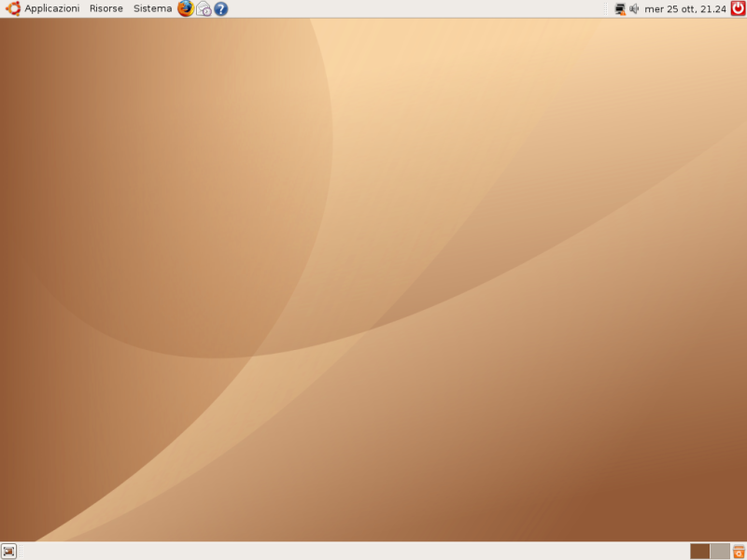Image resolution: width=747 pixels, height=560 pixels.
Task: Launch Firefox web browser from the panel
Action: (186, 8)
